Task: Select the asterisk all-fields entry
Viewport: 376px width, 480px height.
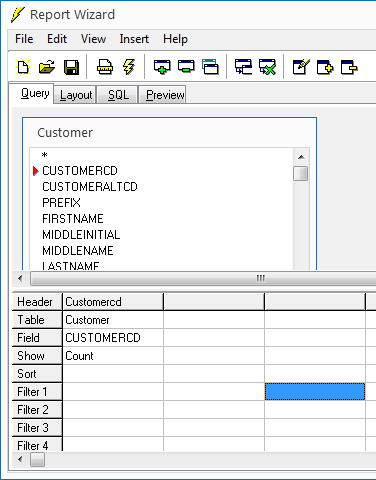Action: tap(44, 155)
